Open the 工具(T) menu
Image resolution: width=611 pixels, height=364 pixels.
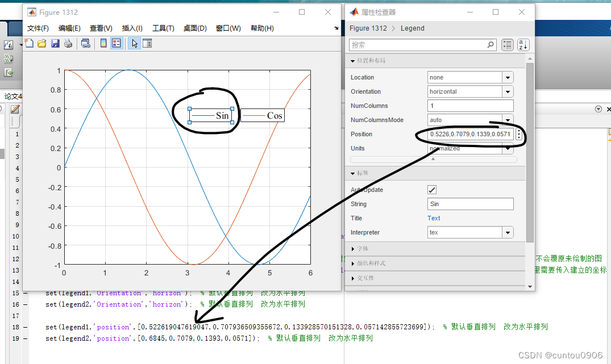[x=163, y=28]
